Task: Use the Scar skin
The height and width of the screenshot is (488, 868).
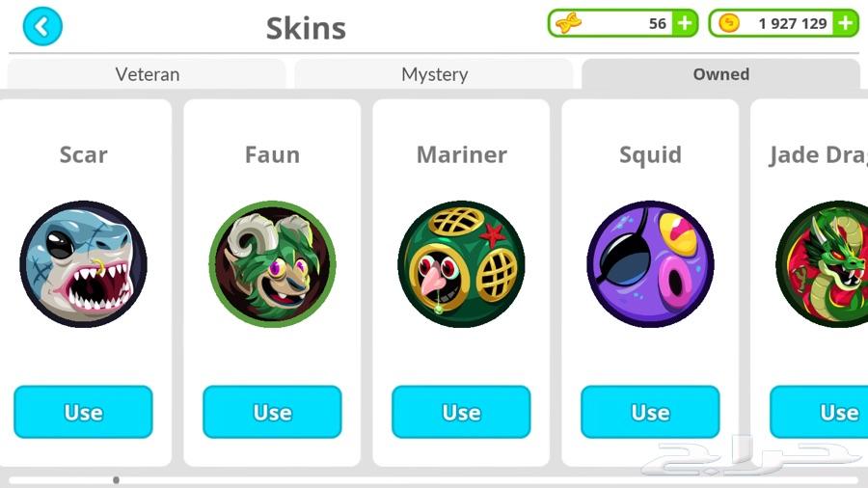Action: [83, 412]
